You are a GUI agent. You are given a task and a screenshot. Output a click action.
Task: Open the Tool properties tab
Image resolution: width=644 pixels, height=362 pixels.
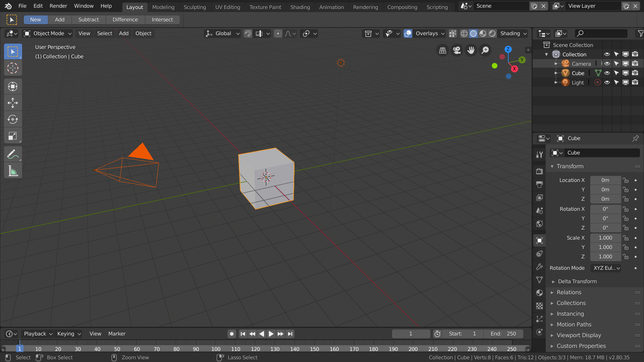tap(539, 155)
